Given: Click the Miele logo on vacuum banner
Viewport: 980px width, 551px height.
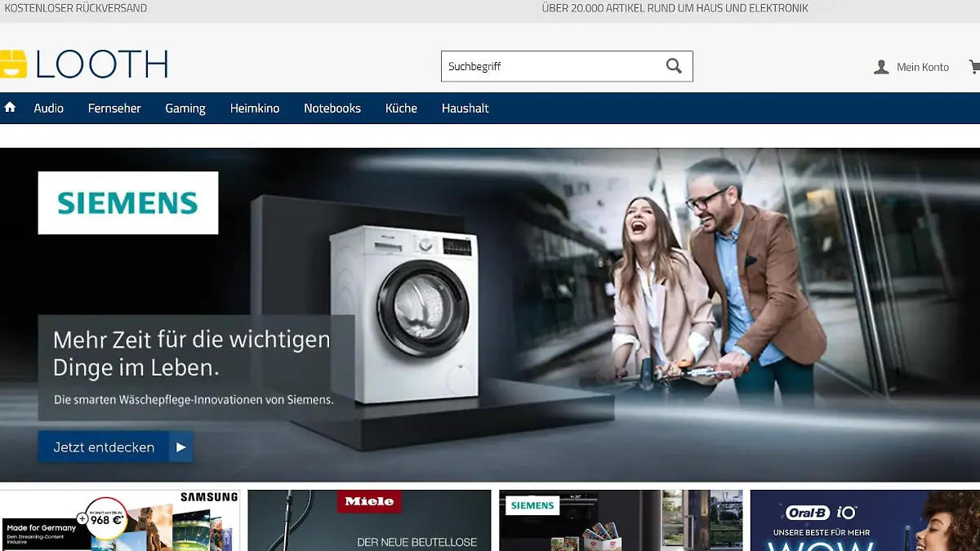Looking at the screenshot, I should coord(369,501).
